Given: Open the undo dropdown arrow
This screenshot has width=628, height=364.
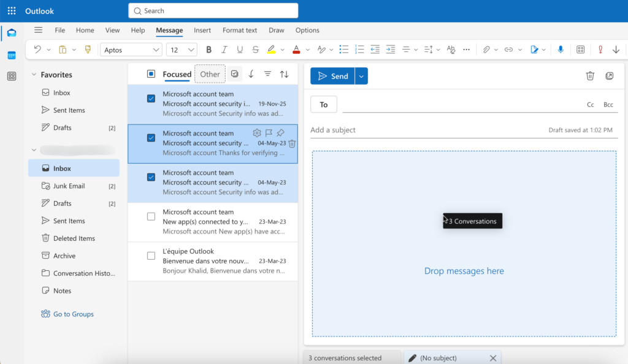Looking at the screenshot, I should coord(49,50).
